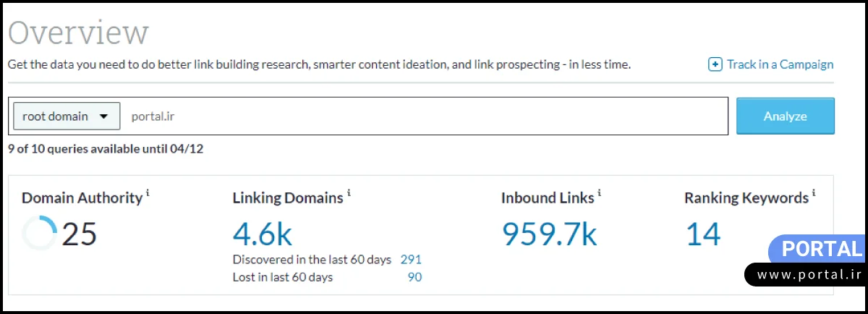The image size is (868, 314).
Task: Click the Ranking Keywords info icon
Action: pos(814,193)
